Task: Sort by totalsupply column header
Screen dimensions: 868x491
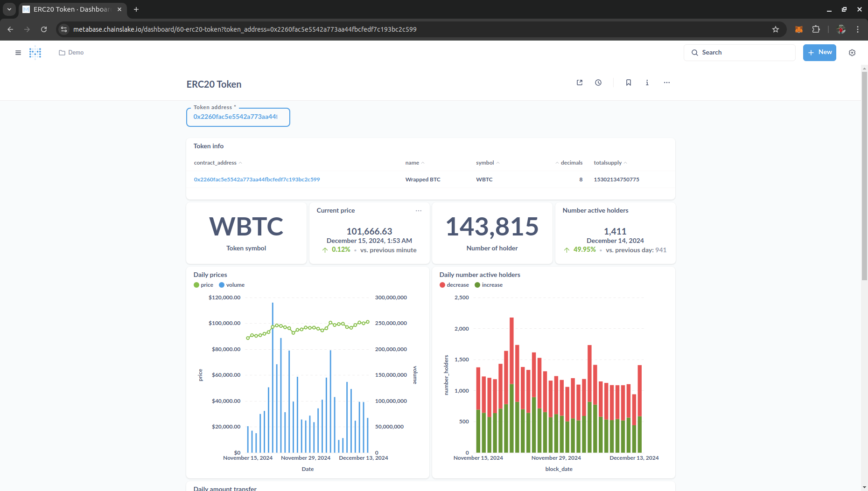Action: (x=610, y=163)
